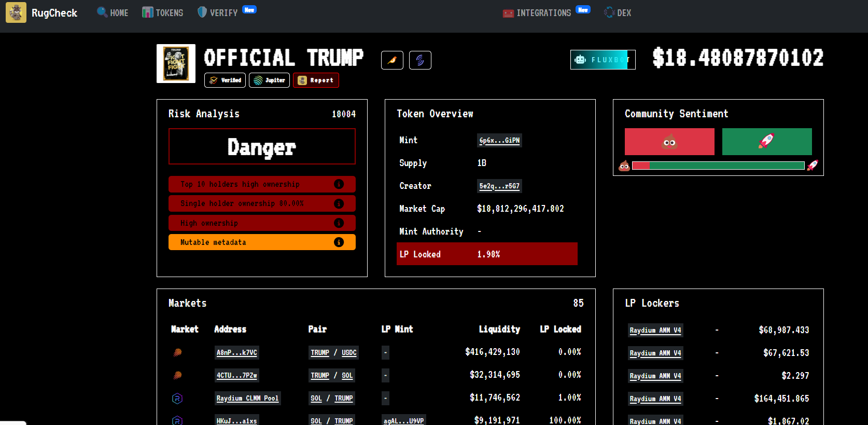Open the Raydium AMM V4 locker with $68,987.433
This screenshot has width=868, height=425.
(x=655, y=331)
